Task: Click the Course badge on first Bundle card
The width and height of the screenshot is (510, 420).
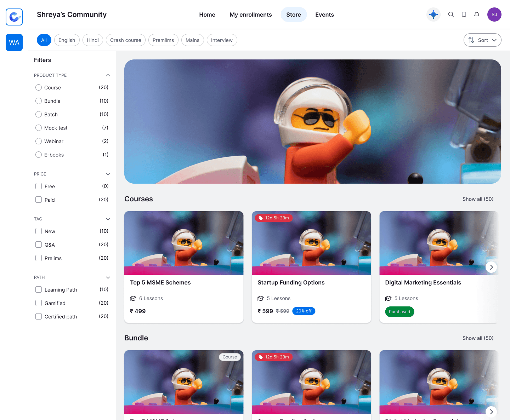Action: pyautogui.click(x=230, y=357)
